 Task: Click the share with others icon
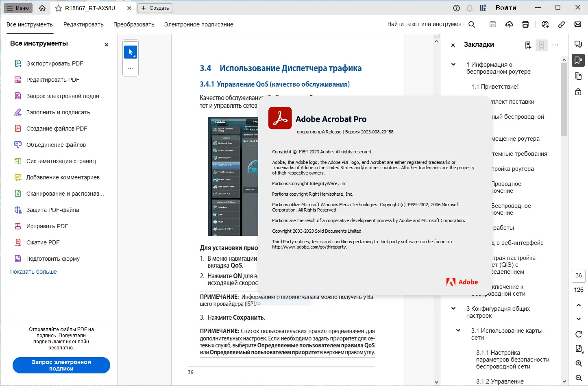pos(545,24)
